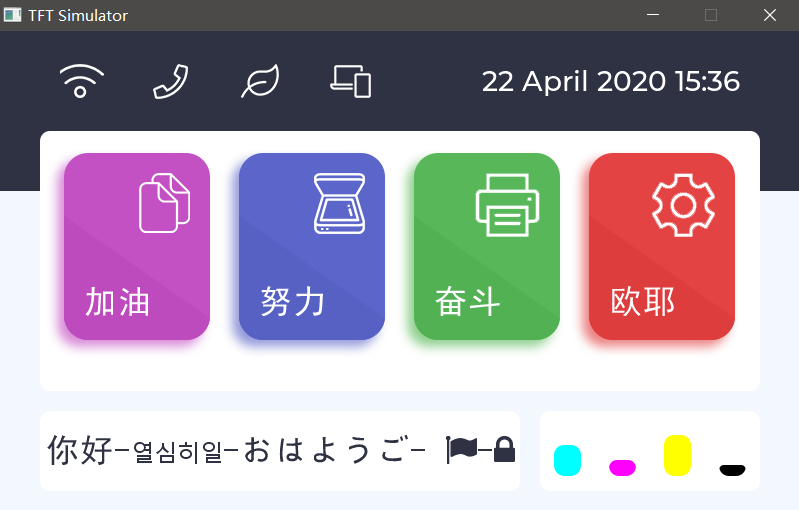The image size is (799, 510).
Task: Click the cyan ink level bar
Action: coord(567,460)
